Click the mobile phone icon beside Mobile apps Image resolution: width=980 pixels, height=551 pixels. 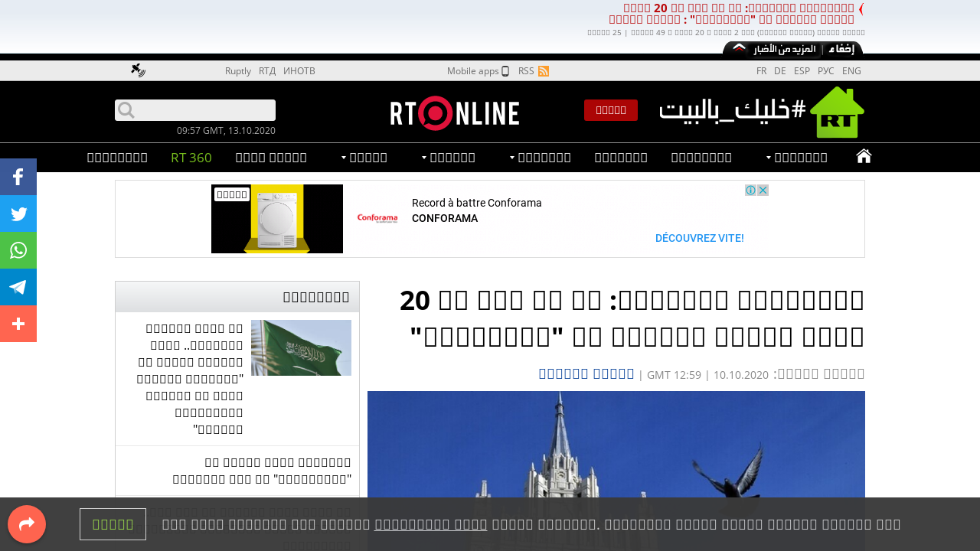pos(505,71)
